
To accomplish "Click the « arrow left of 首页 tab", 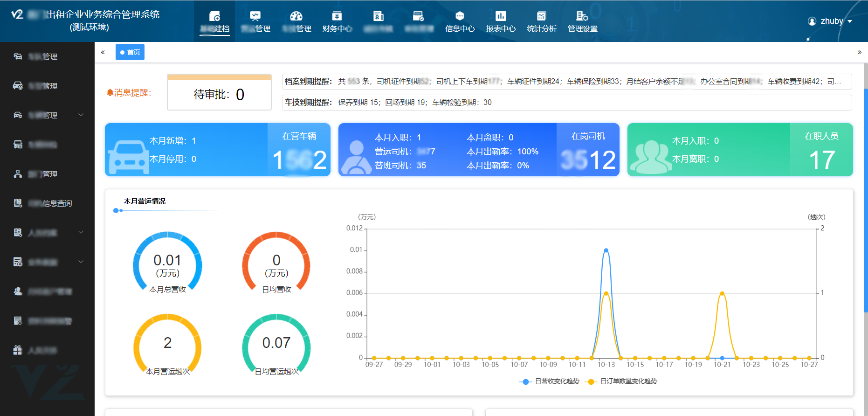I will [x=103, y=52].
